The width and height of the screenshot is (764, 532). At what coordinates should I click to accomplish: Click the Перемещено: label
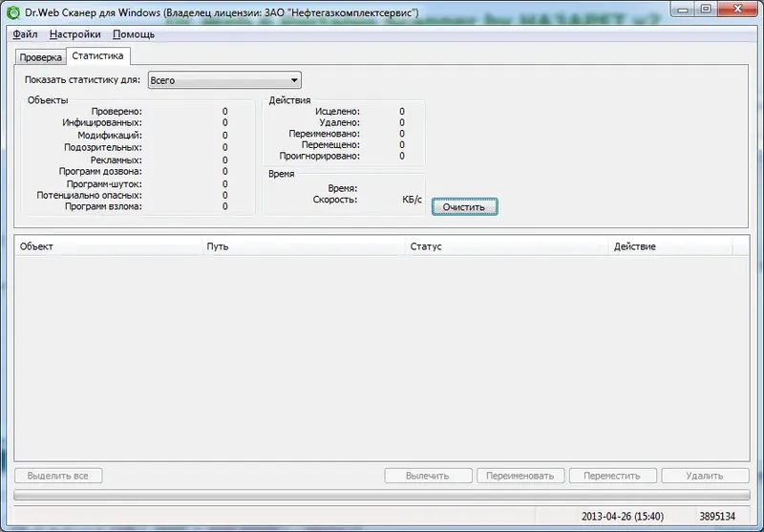point(330,144)
